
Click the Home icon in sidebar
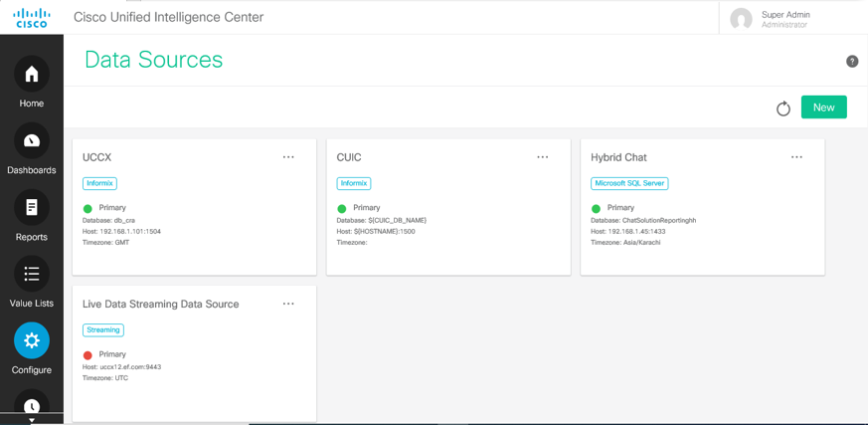click(31, 75)
